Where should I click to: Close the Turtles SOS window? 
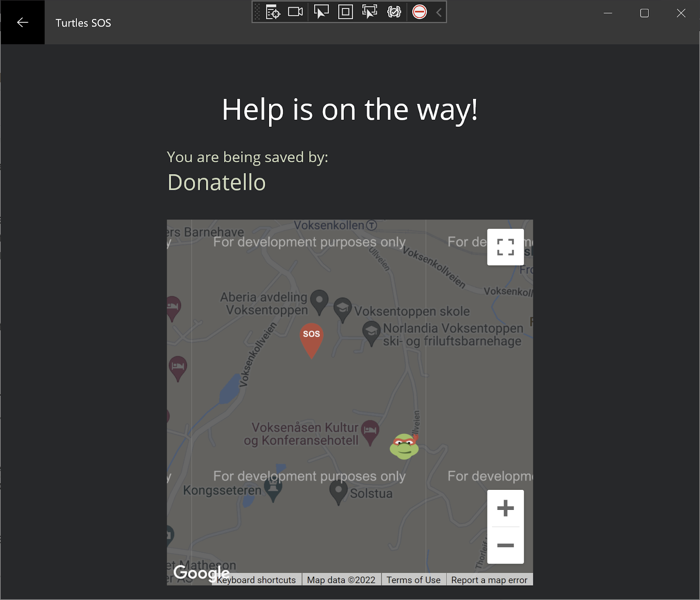click(x=681, y=13)
